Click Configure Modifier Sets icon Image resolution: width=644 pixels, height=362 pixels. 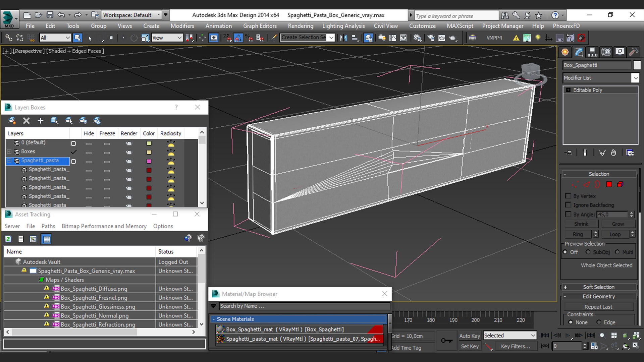pos(630,153)
